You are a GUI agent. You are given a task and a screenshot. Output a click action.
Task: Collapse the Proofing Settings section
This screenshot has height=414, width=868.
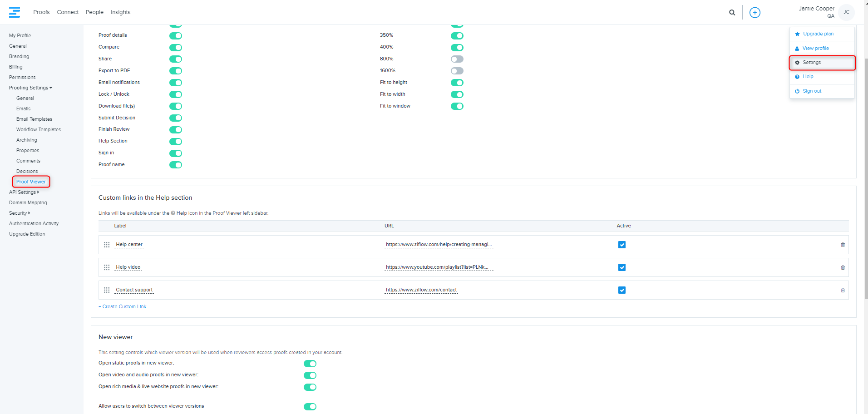click(x=30, y=88)
